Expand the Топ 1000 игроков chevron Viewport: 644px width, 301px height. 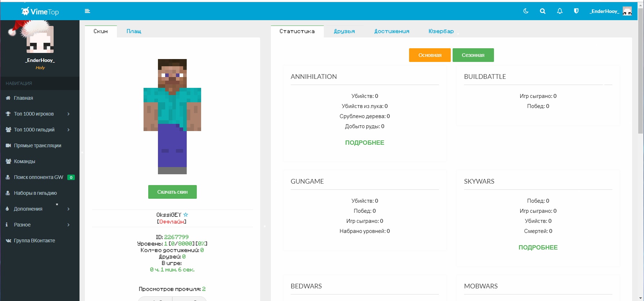point(68,114)
